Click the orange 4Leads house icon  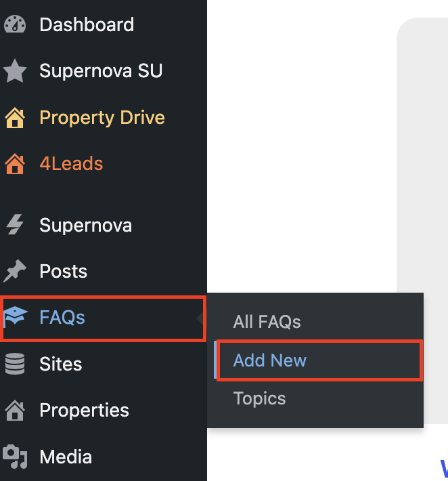[x=15, y=164]
